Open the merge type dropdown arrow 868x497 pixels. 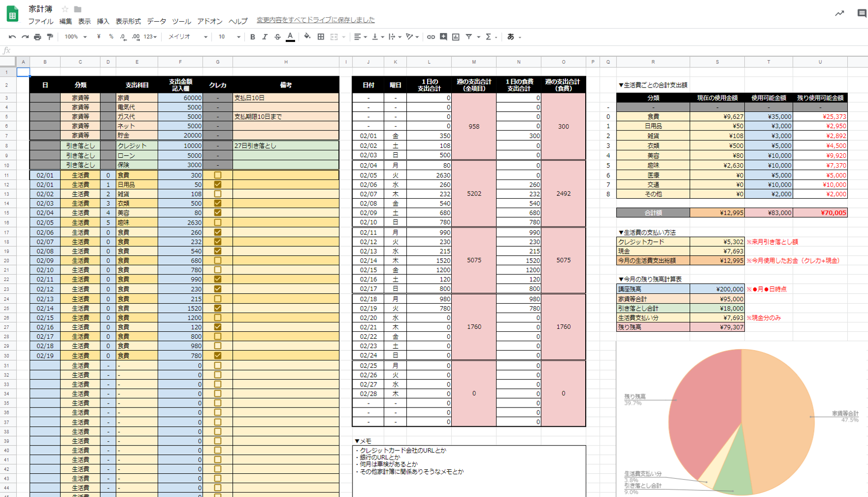tap(344, 37)
